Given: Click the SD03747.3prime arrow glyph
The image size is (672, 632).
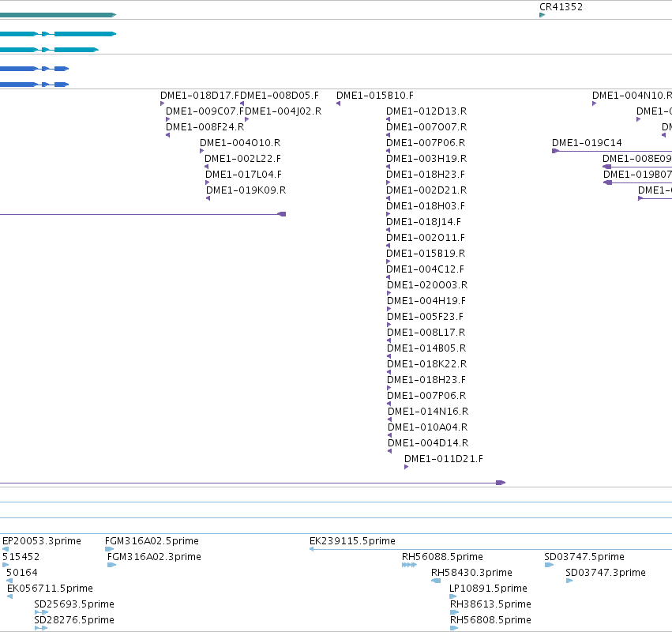Looking at the screenshot, I should (569, 581).
